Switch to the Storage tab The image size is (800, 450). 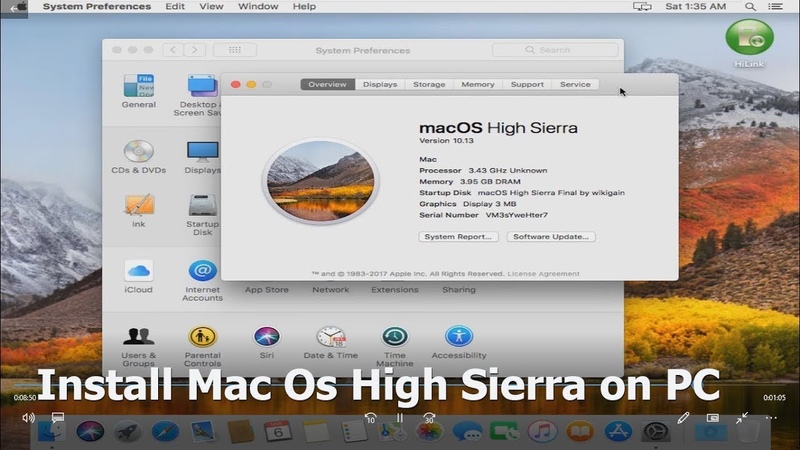(x=429, y=84)
